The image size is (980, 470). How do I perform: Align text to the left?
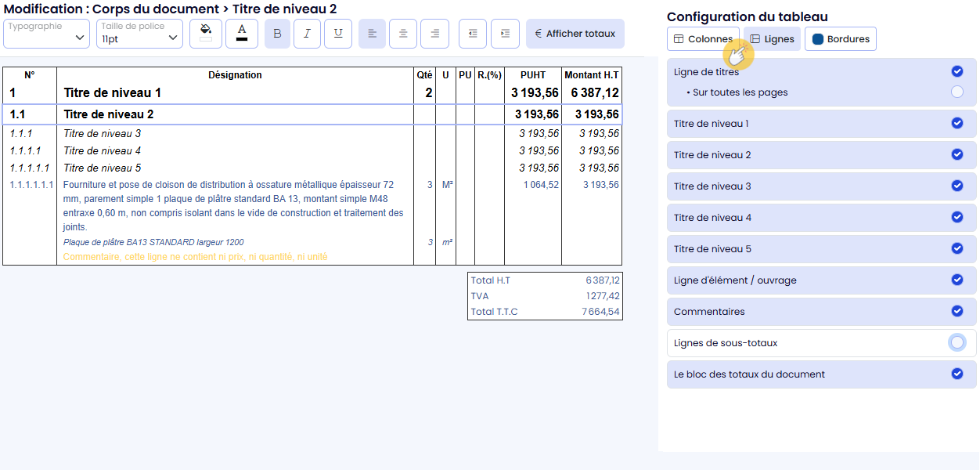pos(372,34)
